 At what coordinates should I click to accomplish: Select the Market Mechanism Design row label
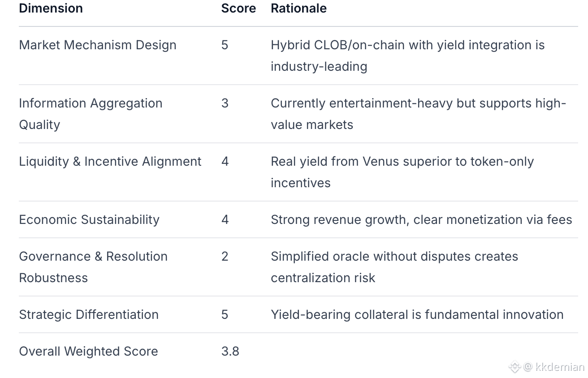[97, 45]
